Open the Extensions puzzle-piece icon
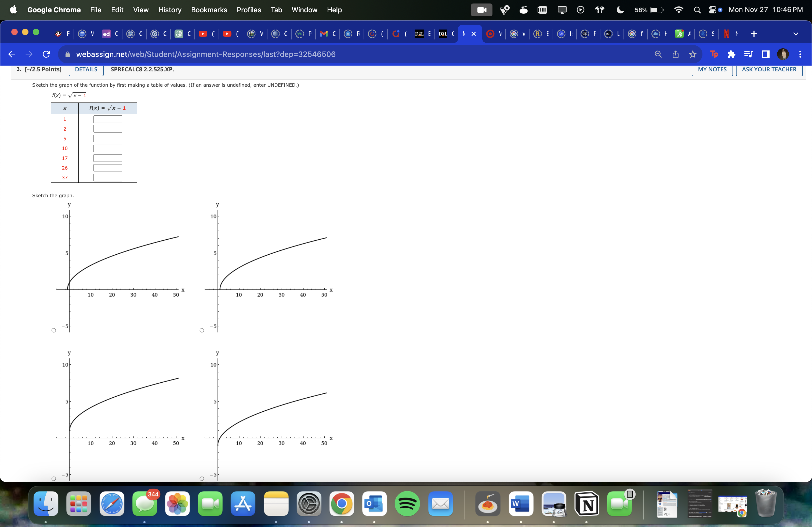Screen dimensions: 812x527 (x=731, y=54)
